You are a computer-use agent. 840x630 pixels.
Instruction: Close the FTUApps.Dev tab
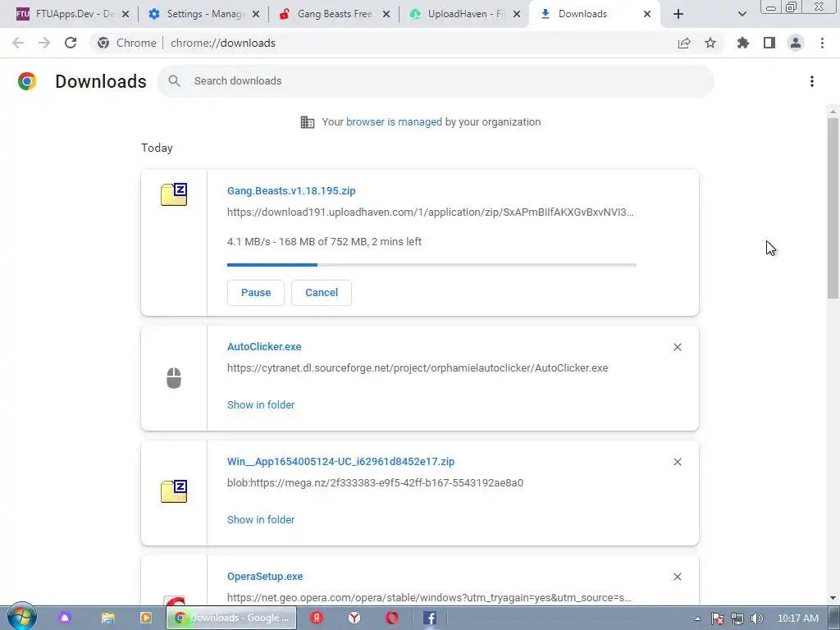tap(126, 14)
